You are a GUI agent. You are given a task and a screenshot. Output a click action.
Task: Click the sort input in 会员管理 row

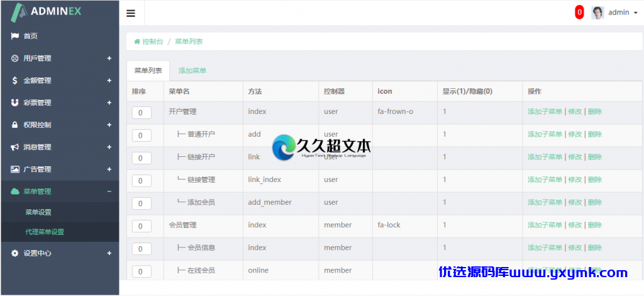[x=142, y=226]
